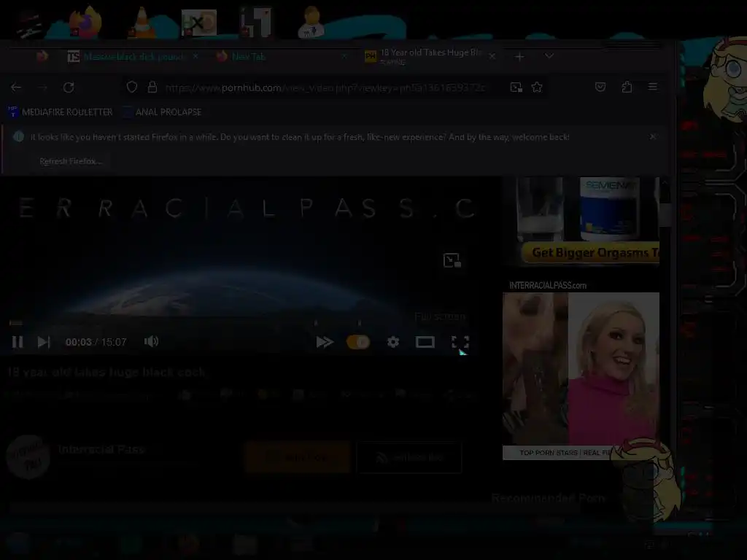The image size is (747, 560).
Task: Open the leftmost desktop shortcut icon
Action: [x=29, y=24]
